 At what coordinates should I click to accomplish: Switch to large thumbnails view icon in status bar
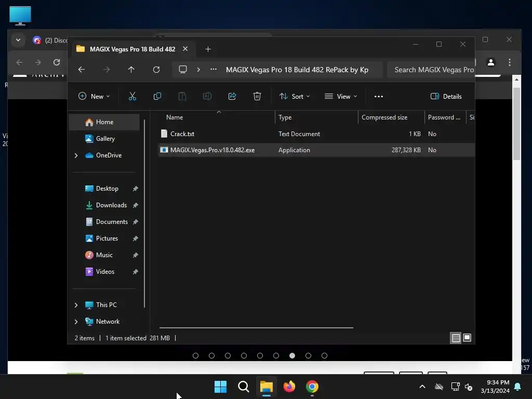click(x=467, y=338)
